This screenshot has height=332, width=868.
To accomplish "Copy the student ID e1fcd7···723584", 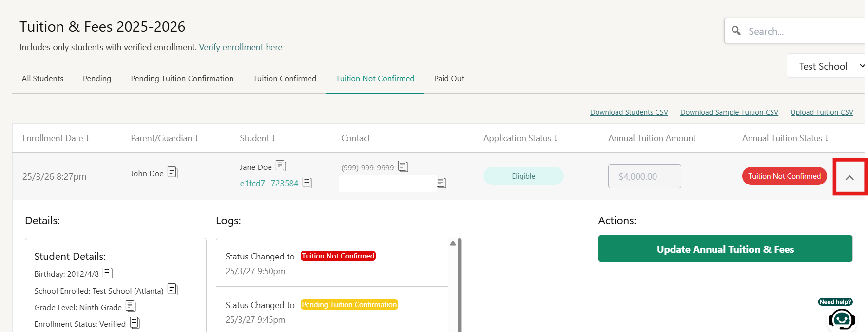I will click(x=307, y=183).
